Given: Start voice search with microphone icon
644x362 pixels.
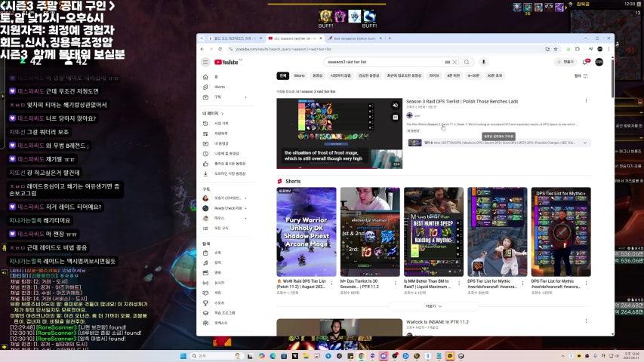Looking at the screenshot, I should click(x=483, y=62).
